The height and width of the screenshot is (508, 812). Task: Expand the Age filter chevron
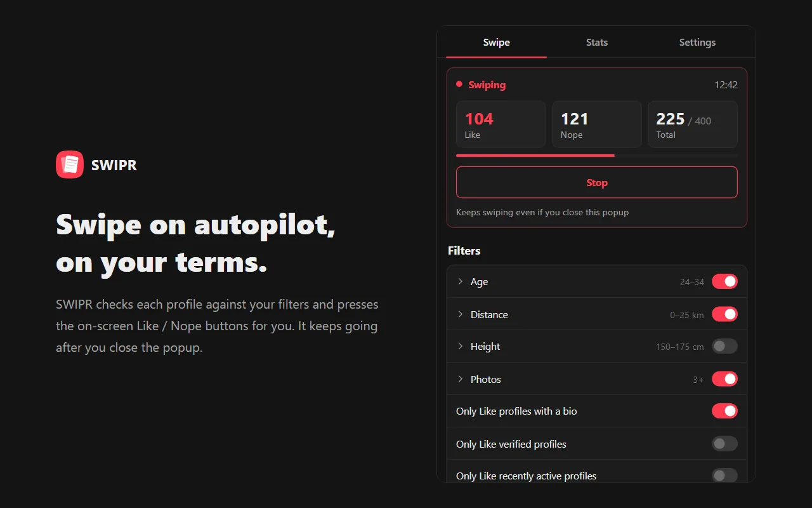tap(461, 281)
